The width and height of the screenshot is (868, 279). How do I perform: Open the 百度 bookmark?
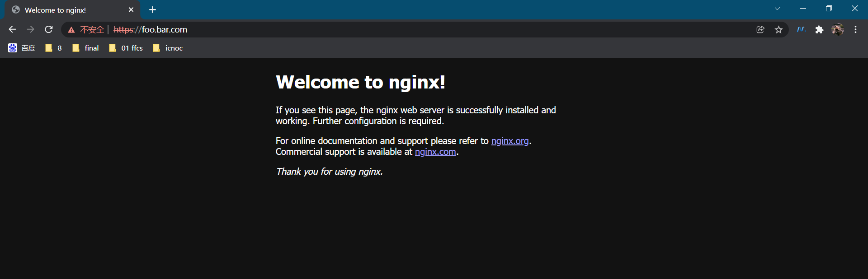[22, 48]
